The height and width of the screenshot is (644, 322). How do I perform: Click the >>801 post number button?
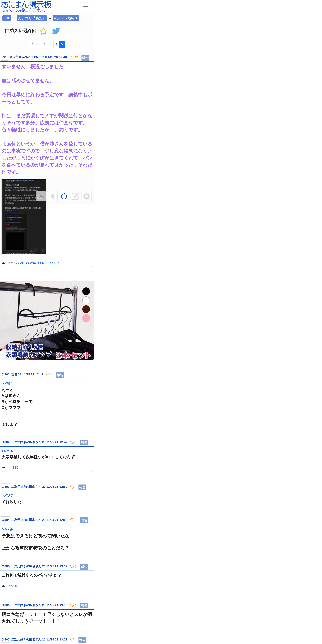[6, 374]
